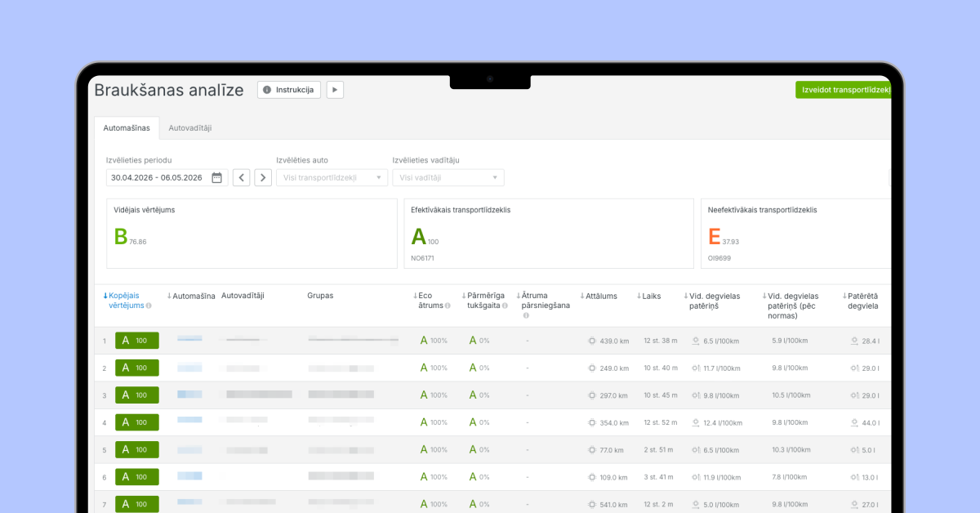This screenshot has height=513, width=980.
Task: Sort table by Eco ātrums column
Action: (431, 301)
